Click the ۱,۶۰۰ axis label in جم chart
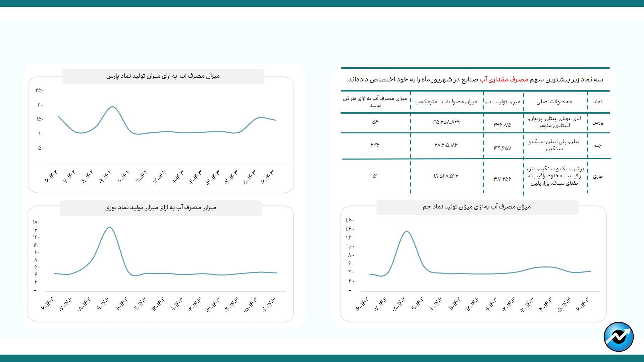 (350, 220)
